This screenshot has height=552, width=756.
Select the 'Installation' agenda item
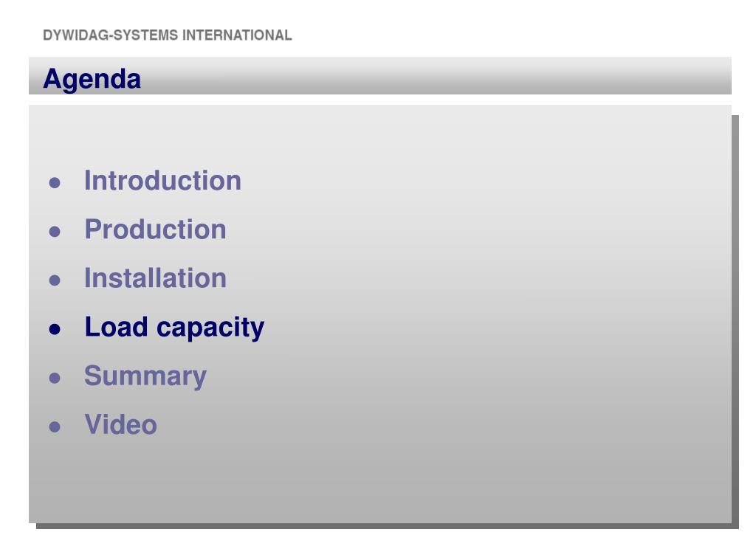click(155, 278)
